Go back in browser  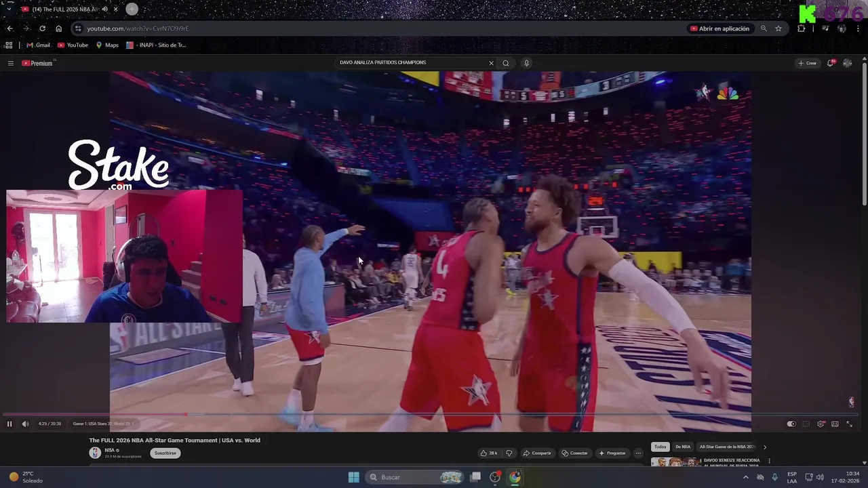10,28
